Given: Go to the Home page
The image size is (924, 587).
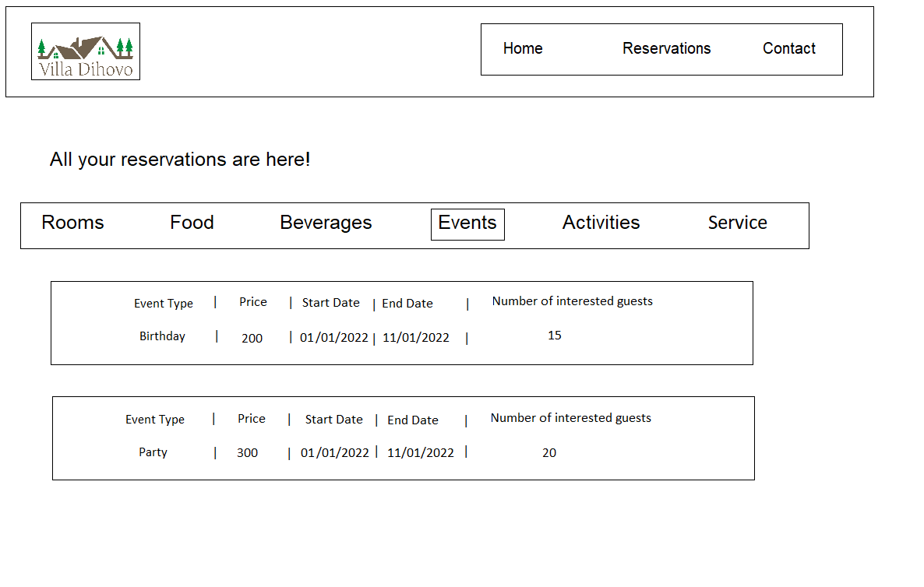Looking at the screenshot, I should click(523, 48).
